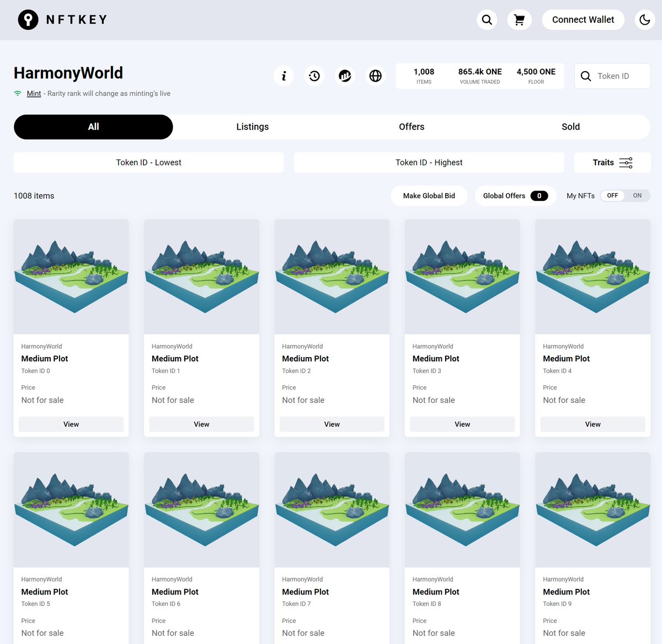This screenshot has width=662, height=644.
Task: Click Connect Wallet button
Action: (x=583, y=20)
